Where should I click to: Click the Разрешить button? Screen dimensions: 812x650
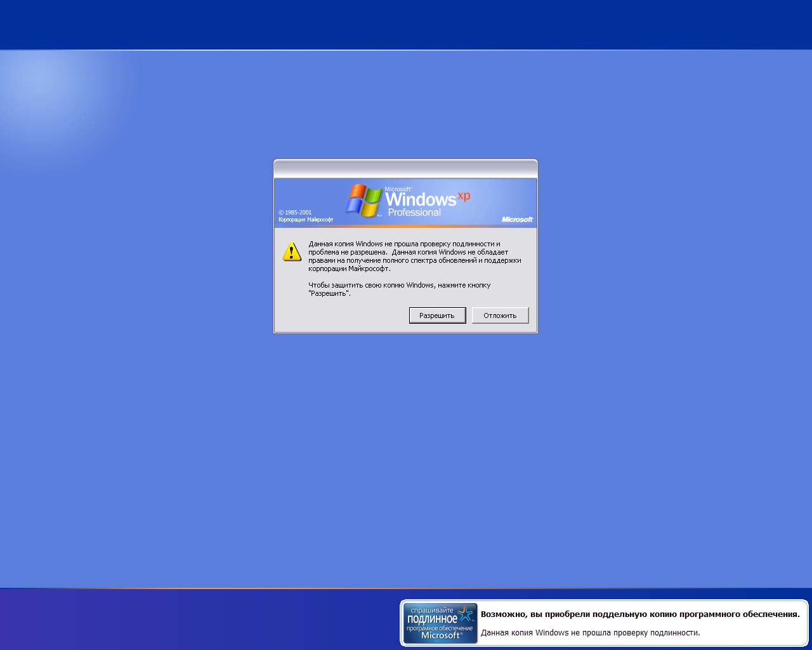tap(437, 315)
